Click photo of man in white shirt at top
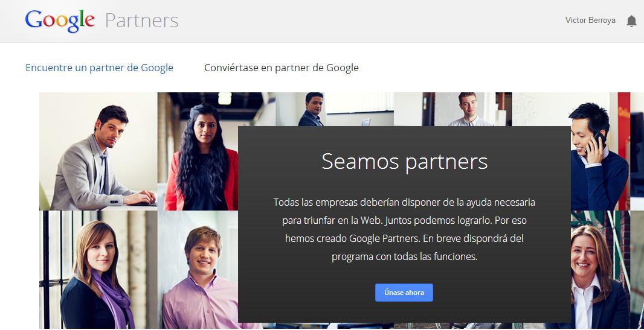Viewport: 644px width, 330px height. 452,109
